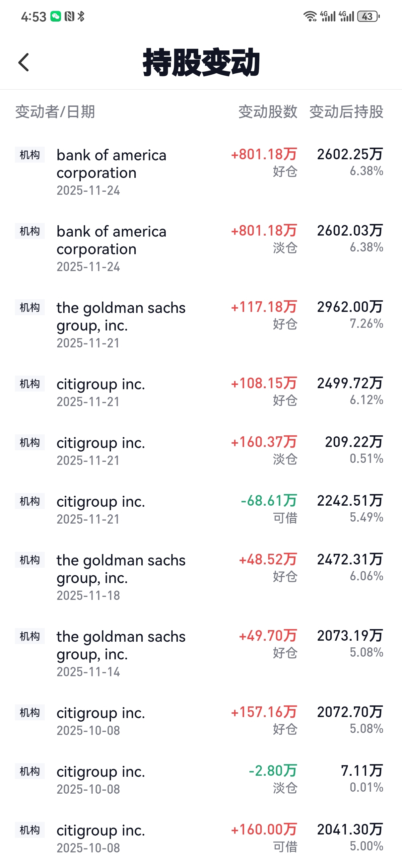Tap 机构 tag beside Goldman Sachs 2025-11-18 entry
Viewport: 402px width, 868px height.
point(30,560)
